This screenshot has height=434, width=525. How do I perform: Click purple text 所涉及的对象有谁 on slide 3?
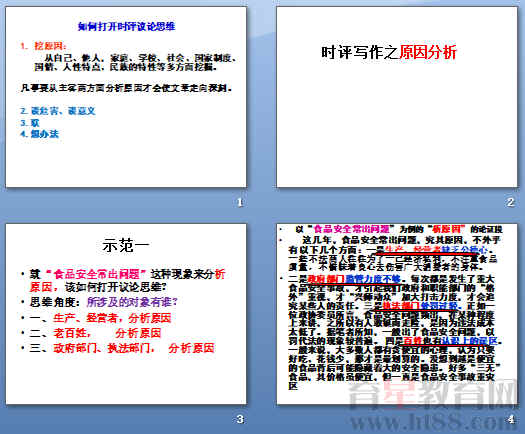[132, 302]
